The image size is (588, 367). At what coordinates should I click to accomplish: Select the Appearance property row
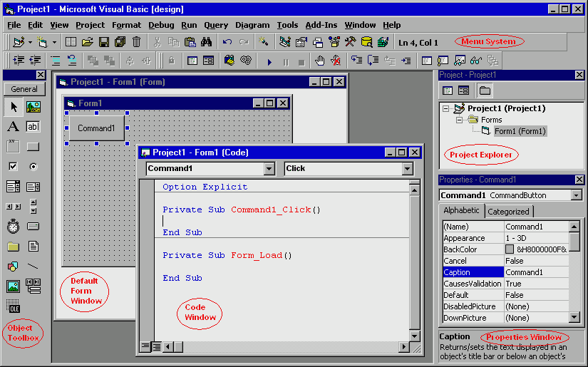(x=505, y=238)
